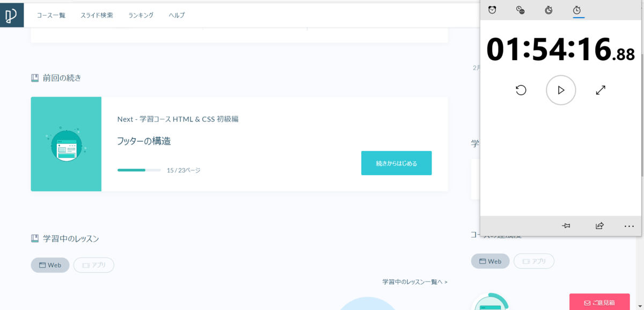Share the stopwatch time

599,226
